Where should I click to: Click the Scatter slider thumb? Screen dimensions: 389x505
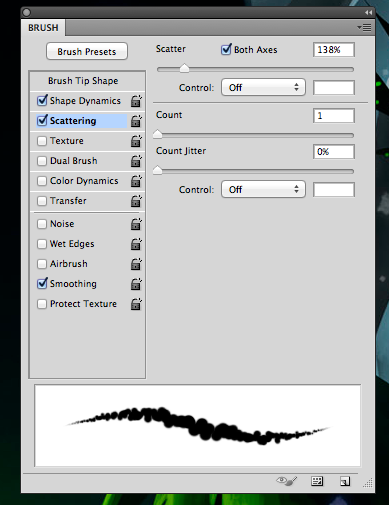[x=184, y=68]
